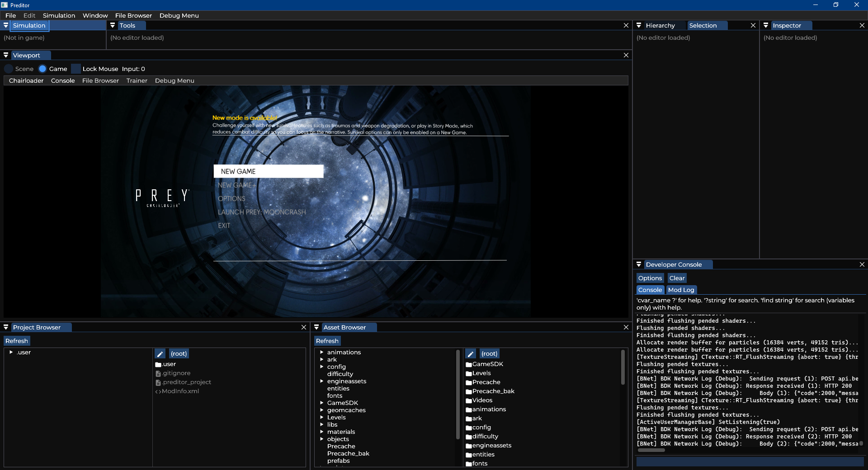
Task: Clear the Developer Console output
Action: [677, 278]
